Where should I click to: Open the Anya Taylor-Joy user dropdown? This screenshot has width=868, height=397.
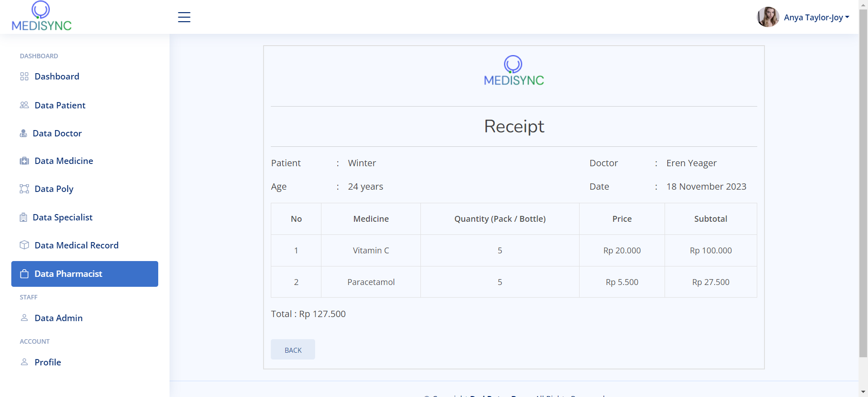pos(813,17)
